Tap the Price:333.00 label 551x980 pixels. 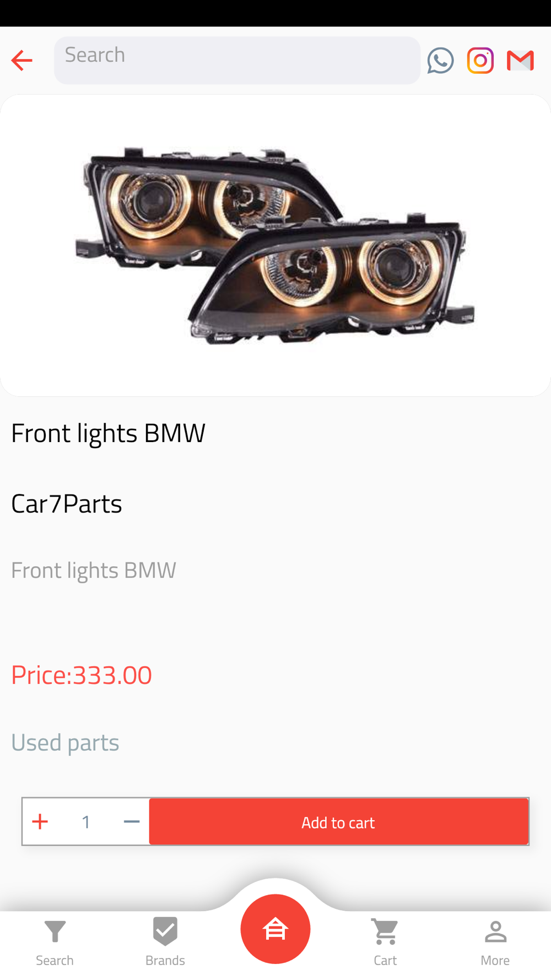(82, 675)
